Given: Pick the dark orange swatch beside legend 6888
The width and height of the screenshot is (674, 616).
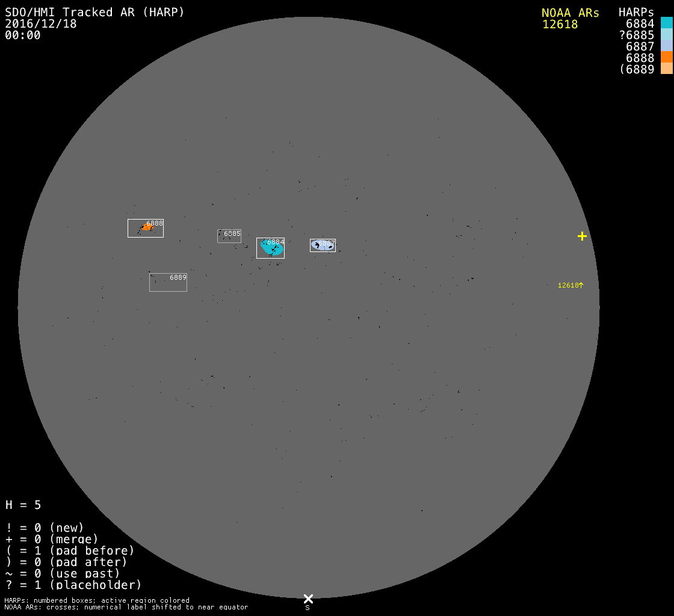Looking at the screenshot, I should pyautogui.click(x=666, y=58).
